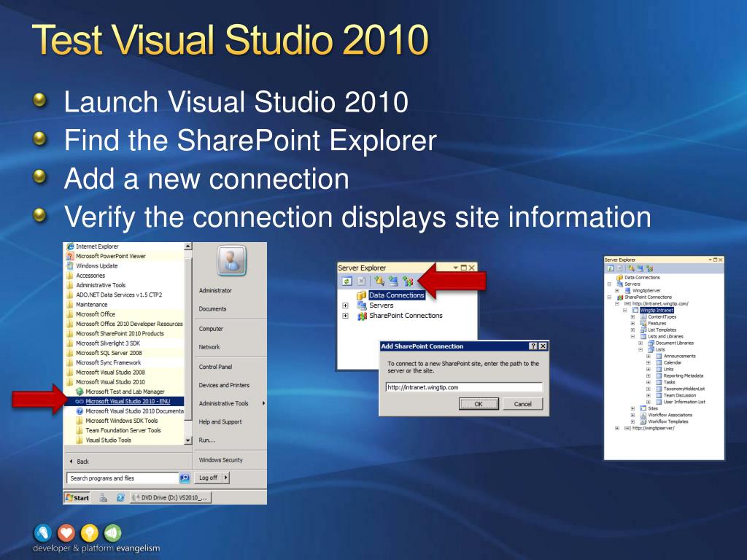Click the Search programs and files box
The width and height of the screenshot is (747, 560).
[x=123, y=478]
